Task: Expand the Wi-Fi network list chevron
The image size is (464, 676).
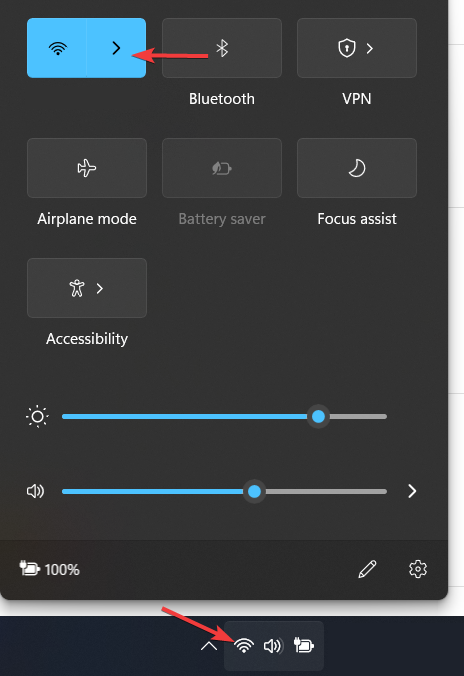Action: (116, 48)
